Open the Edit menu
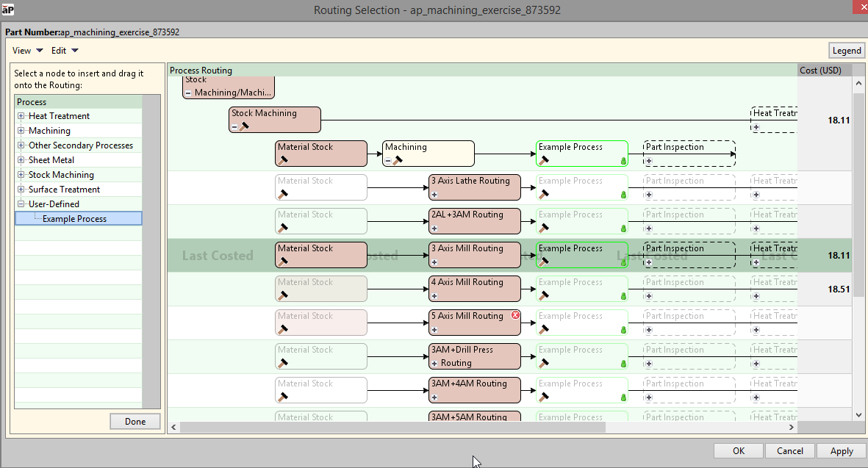 click(64, 51)
